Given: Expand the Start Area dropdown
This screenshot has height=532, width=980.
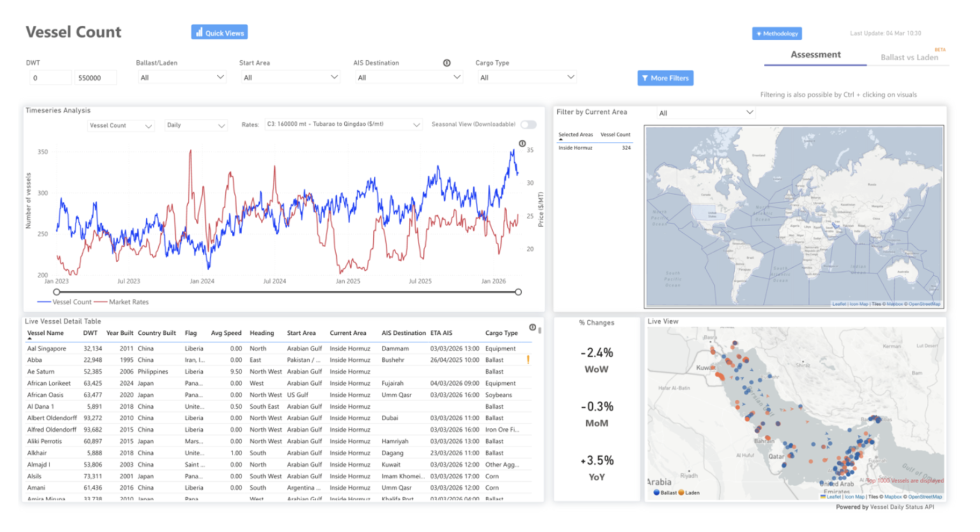Looking at the screenshot, I should click(290, 77).
